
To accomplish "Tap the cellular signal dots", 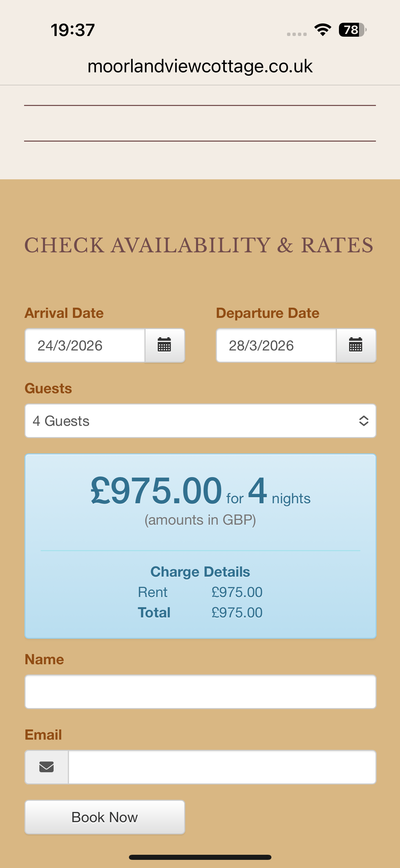I will pos(297,34).
